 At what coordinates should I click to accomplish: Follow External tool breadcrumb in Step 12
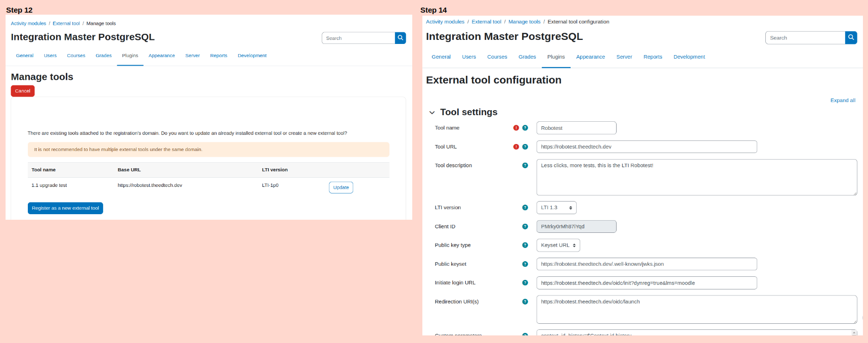pyautogui.click(x=66, y=23)
